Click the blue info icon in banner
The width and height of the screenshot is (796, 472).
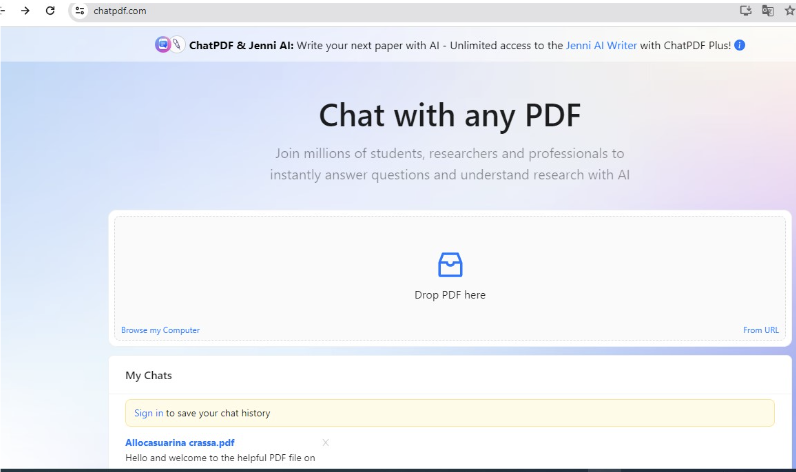(740, 45)
